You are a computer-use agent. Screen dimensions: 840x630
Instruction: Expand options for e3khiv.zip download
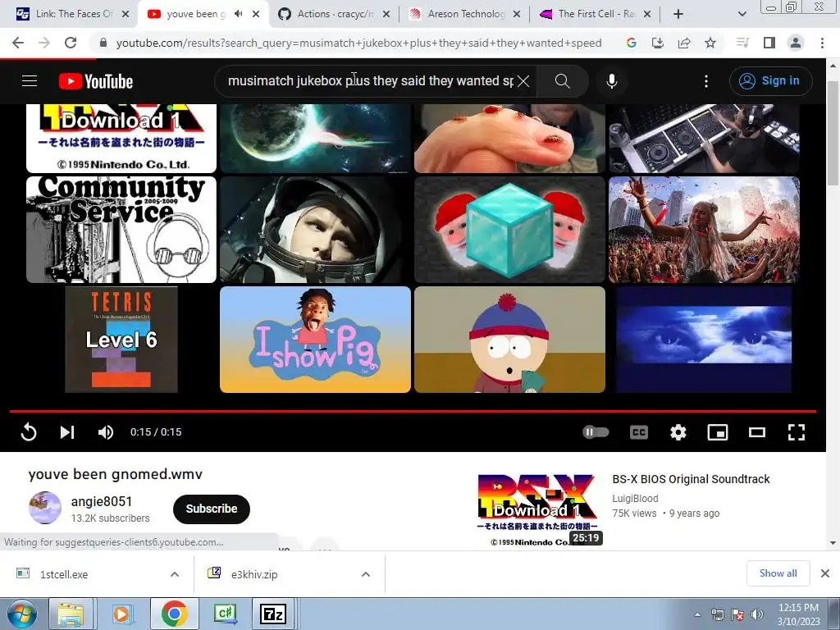pos(366,574)
